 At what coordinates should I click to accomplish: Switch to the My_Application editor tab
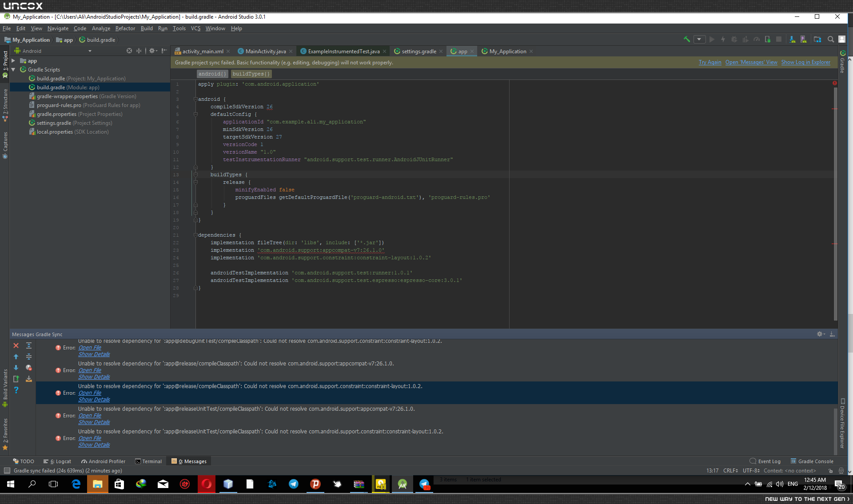pos(507,52)
